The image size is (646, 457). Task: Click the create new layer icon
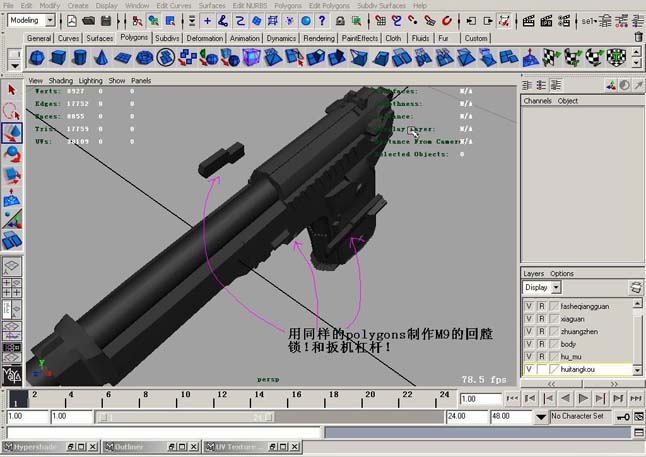pos(636,287)
